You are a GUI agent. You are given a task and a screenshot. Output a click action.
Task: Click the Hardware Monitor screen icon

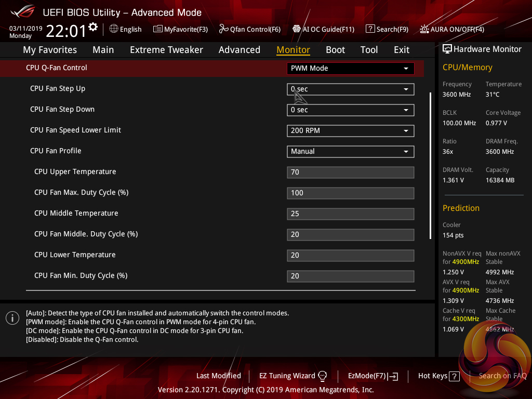[x=447, y=49]
